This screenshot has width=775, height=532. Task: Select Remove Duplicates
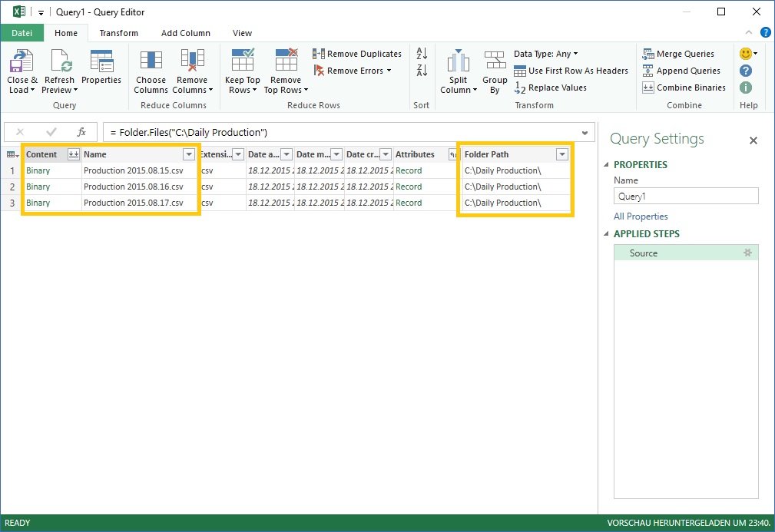pyautogui.click(x=356, y=53)
